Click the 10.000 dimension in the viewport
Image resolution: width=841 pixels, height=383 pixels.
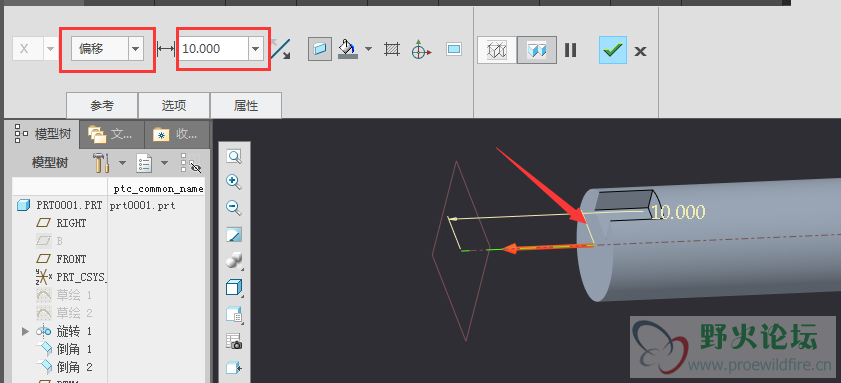678,212
